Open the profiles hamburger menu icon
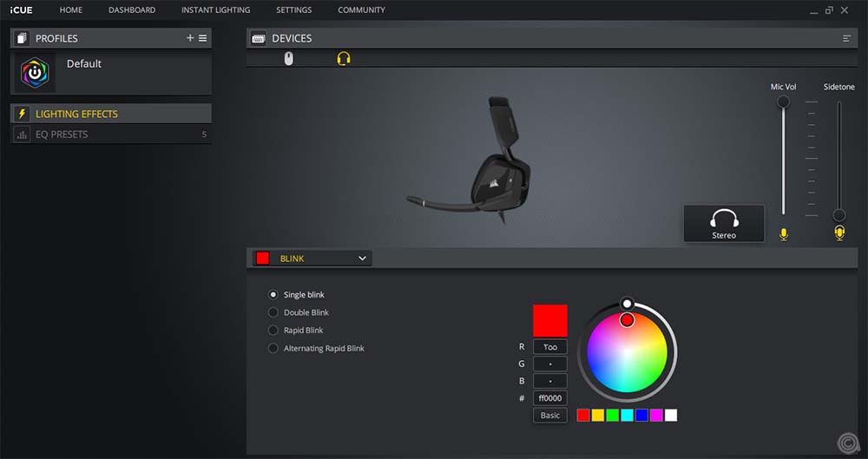 [202, 38]
